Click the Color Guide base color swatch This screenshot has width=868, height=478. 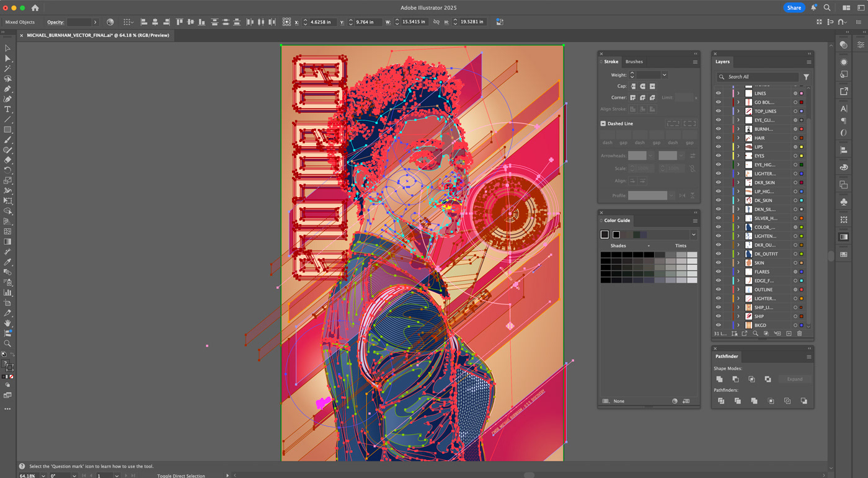click(x=604, y=234)
